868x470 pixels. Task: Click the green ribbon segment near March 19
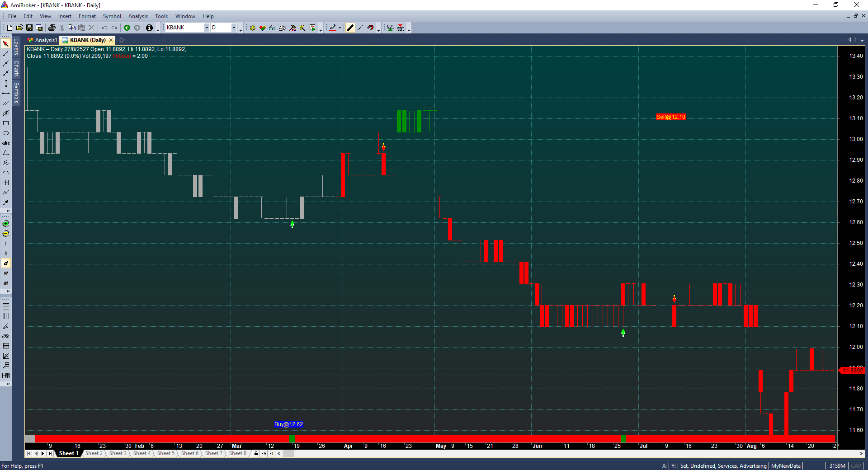point(292,438)
